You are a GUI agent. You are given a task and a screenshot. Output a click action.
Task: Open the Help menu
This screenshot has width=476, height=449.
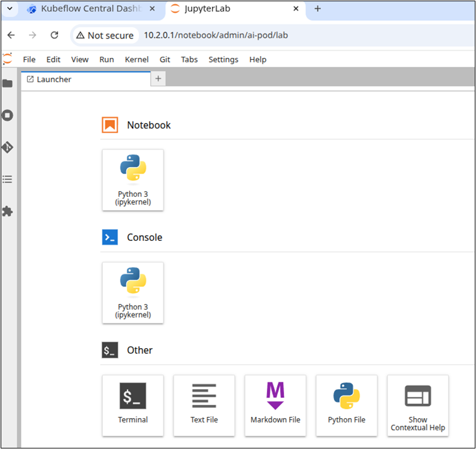coord(258,59)
